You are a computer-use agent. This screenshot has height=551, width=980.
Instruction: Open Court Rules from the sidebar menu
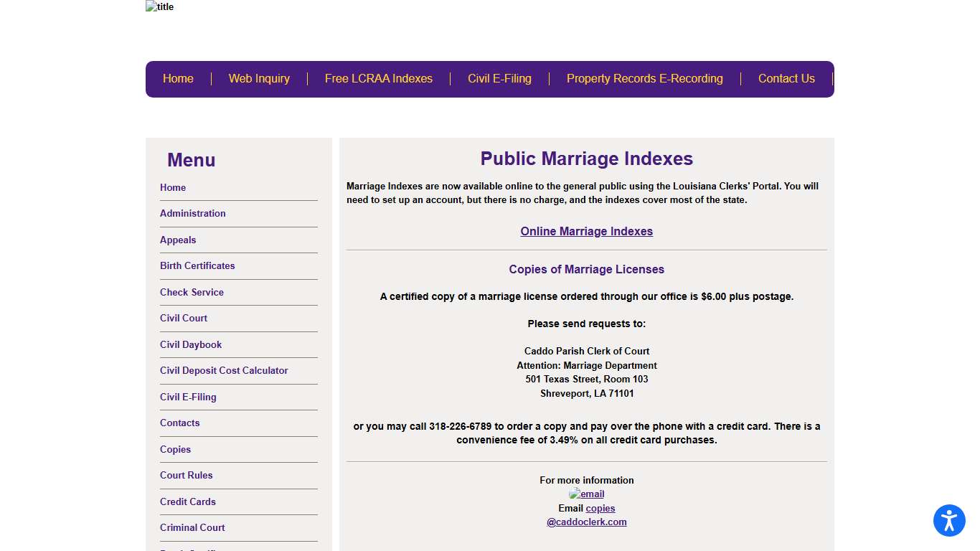tap(186, 475)
